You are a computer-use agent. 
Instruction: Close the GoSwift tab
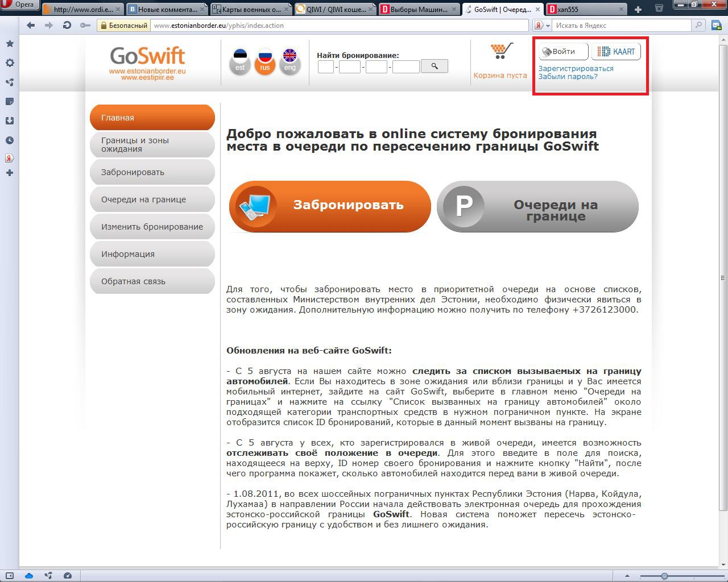point(537,10)
